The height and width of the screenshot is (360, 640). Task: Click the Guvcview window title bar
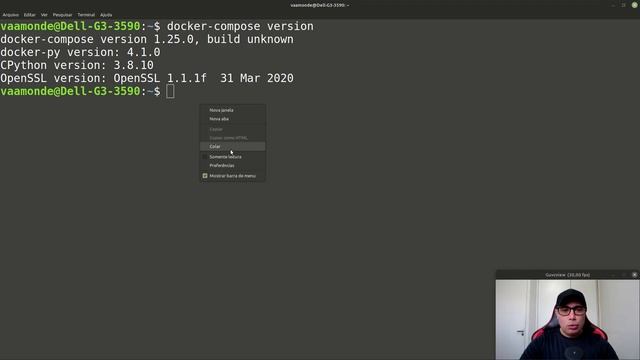(567, 275)
